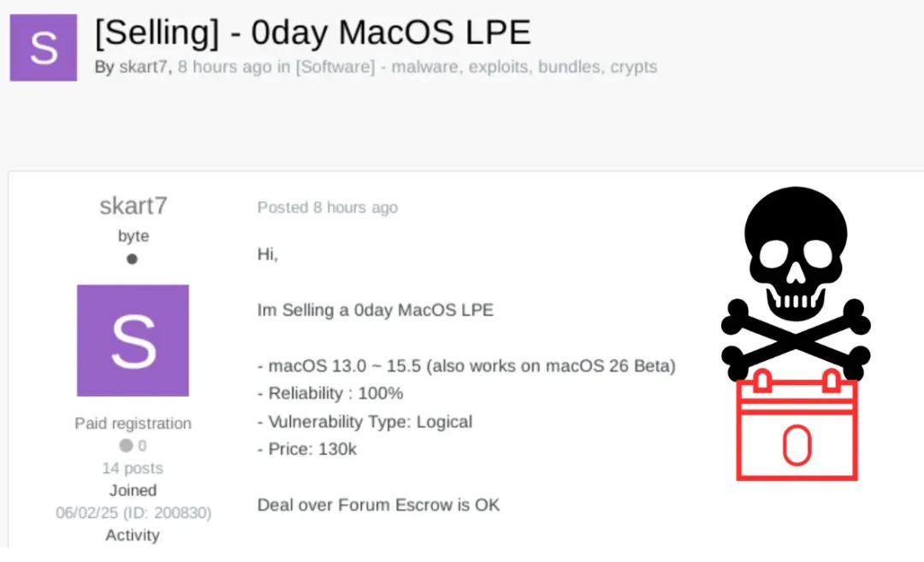
Task: Open skart7 profile from the byline
Action: 143,67
